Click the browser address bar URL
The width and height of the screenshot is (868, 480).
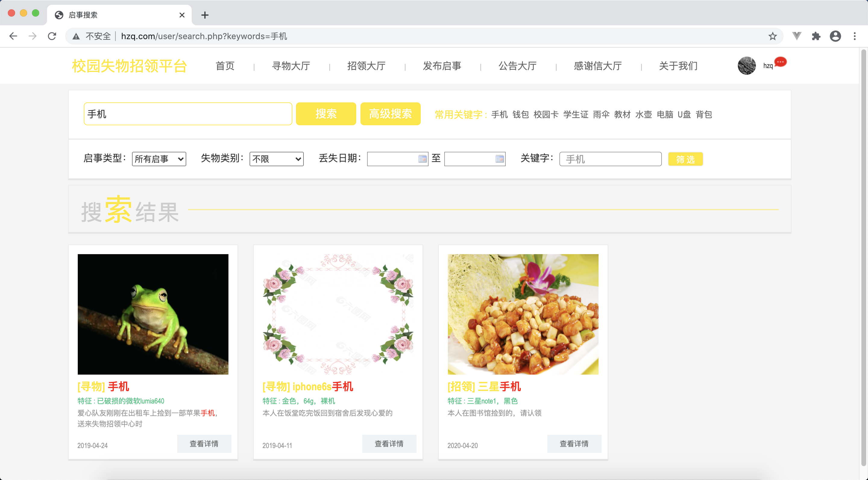[204, 36]
